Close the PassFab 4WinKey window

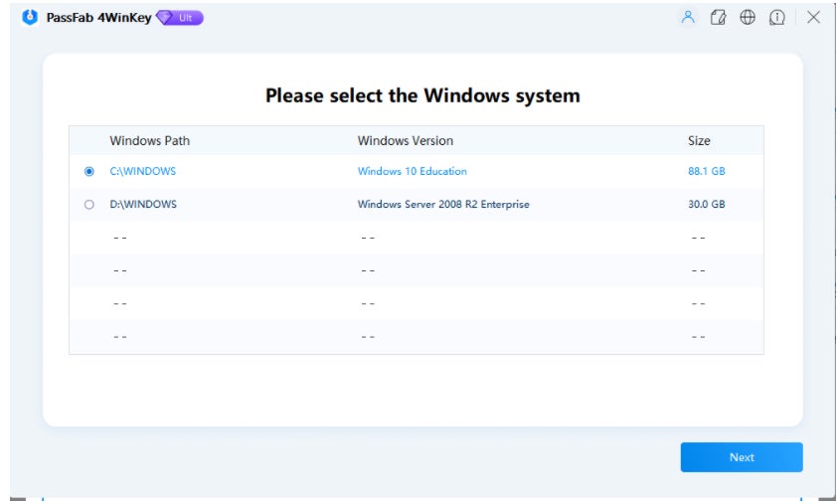pyautogui.click(x=813, y=17)
